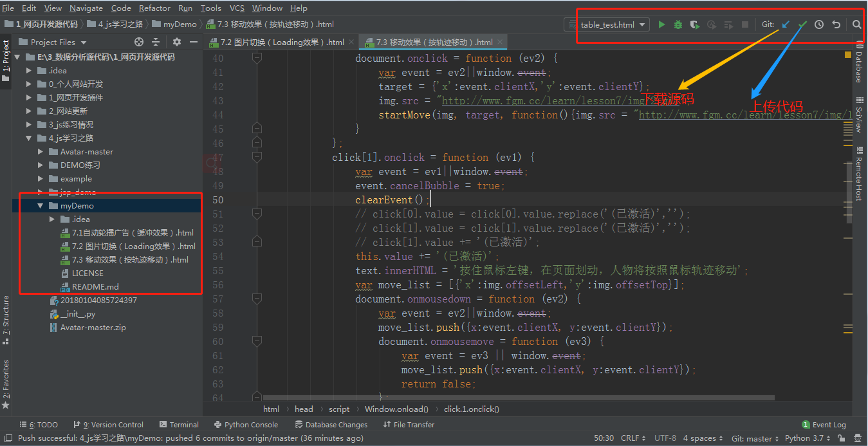Collapse the root E:\3_ project folder
This screenshot has width=868, height=446.
[x=16, y=57]
